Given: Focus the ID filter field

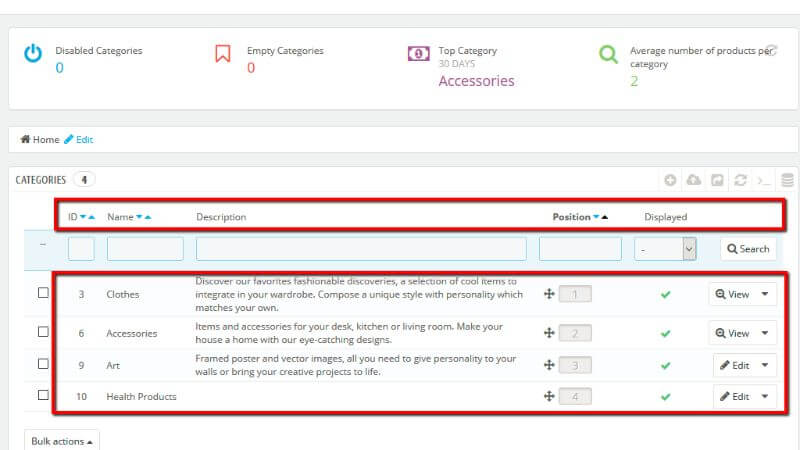Looking at the screenshot, I should pos(81,249).
